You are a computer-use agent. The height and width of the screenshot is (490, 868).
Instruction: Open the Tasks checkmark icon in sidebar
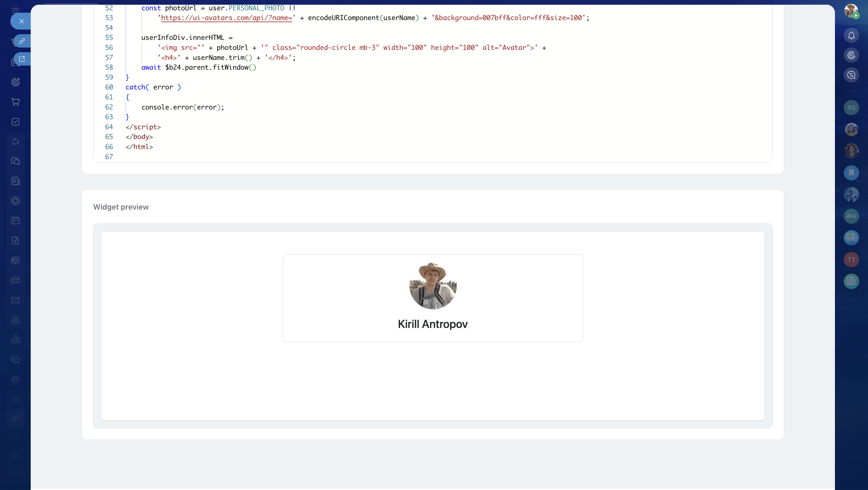(x=15, y=122)
